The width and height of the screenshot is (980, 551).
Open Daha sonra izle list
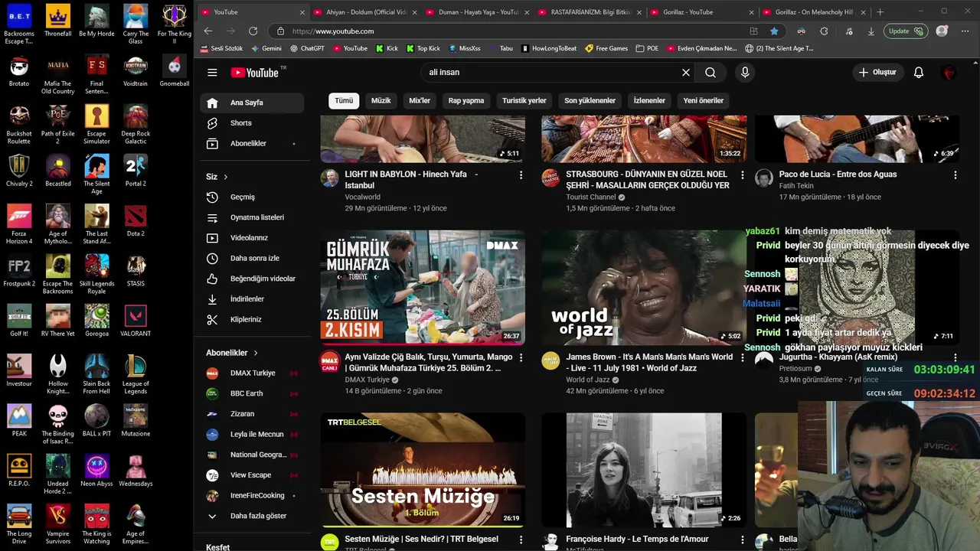[252, 258]
